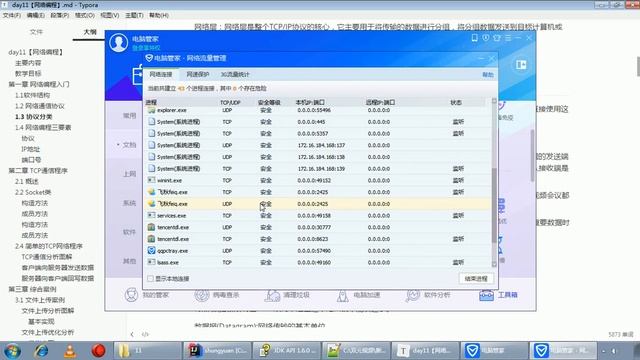Image resolution: width=640 pixels, height=360 pixels.
Task: Go to outline item IP地址
Action: pyautogui.click(x=31, y=149)
